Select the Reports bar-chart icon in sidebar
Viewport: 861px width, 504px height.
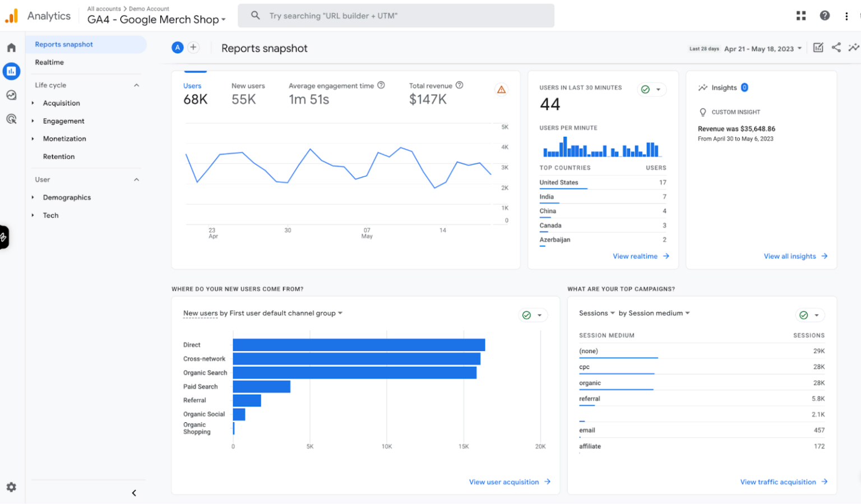coord(11,71)
